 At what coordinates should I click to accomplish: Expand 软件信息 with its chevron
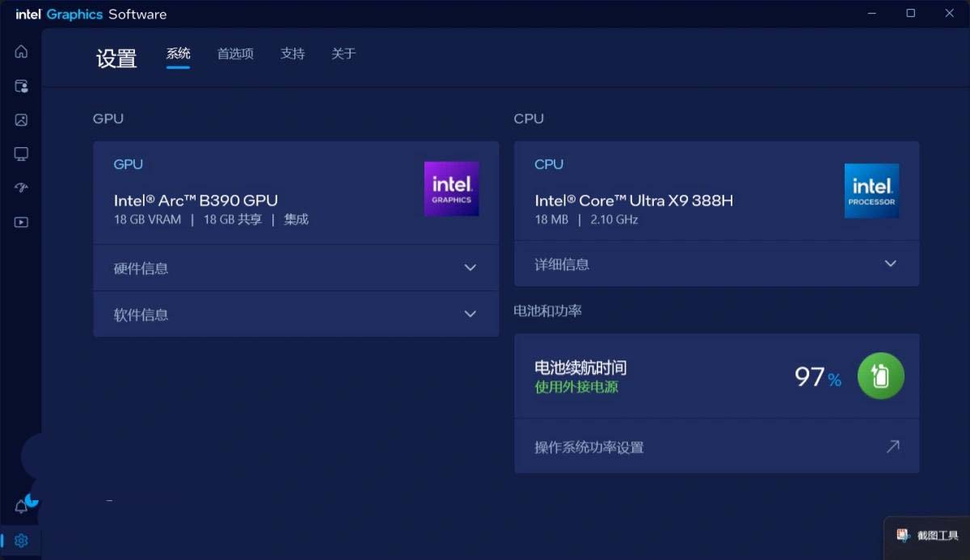[x=470, y=314]
